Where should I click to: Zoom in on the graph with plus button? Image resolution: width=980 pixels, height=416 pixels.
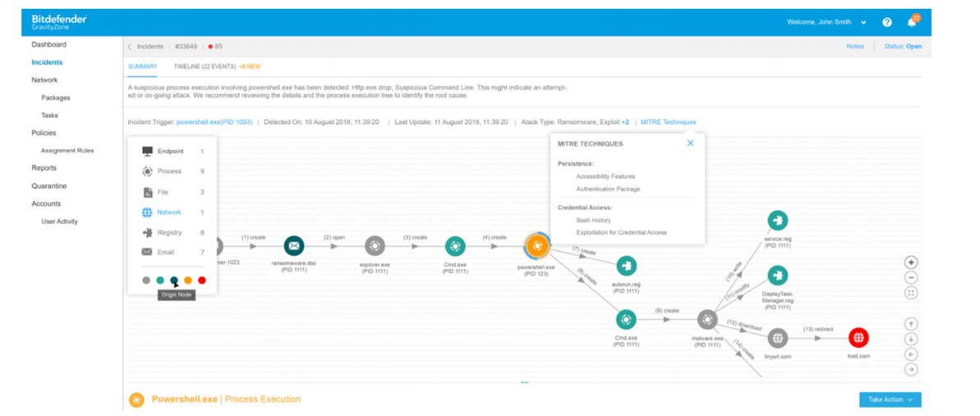pyautogui.click(x=911, y=263)
